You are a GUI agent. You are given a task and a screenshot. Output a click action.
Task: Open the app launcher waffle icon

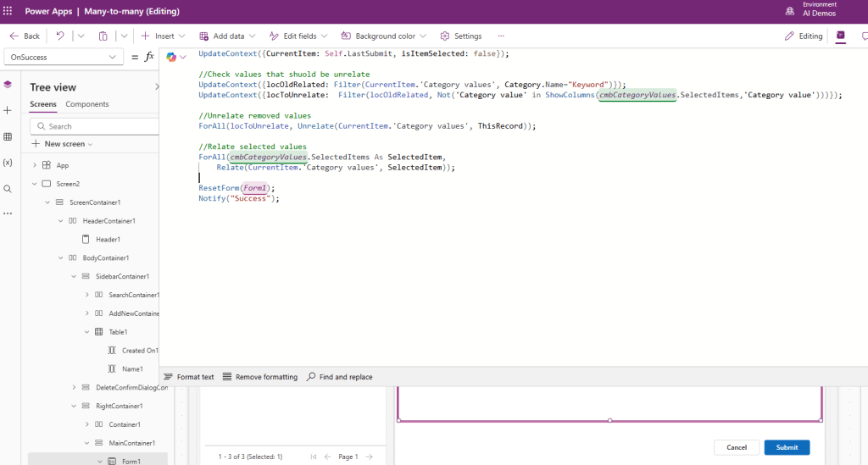[x=8, y=11]
